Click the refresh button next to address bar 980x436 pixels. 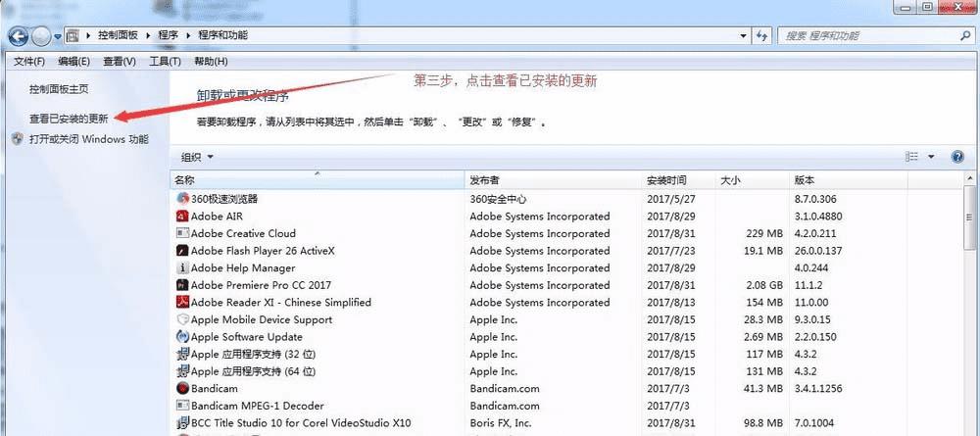[761, 36]
